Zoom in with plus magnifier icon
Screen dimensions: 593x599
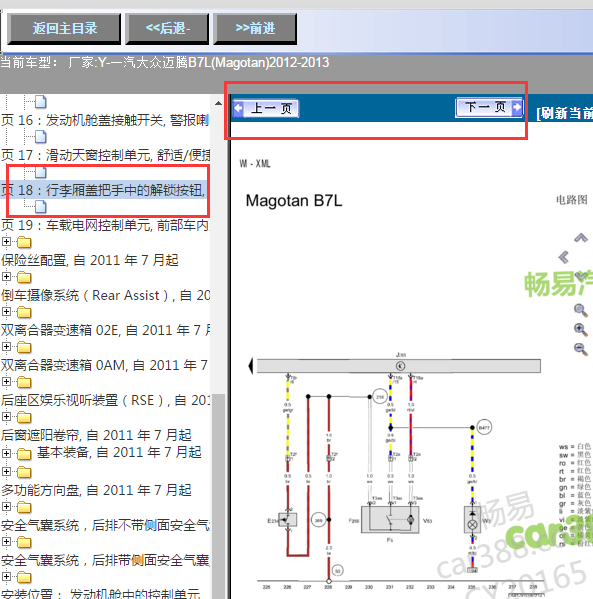[581, 330]
